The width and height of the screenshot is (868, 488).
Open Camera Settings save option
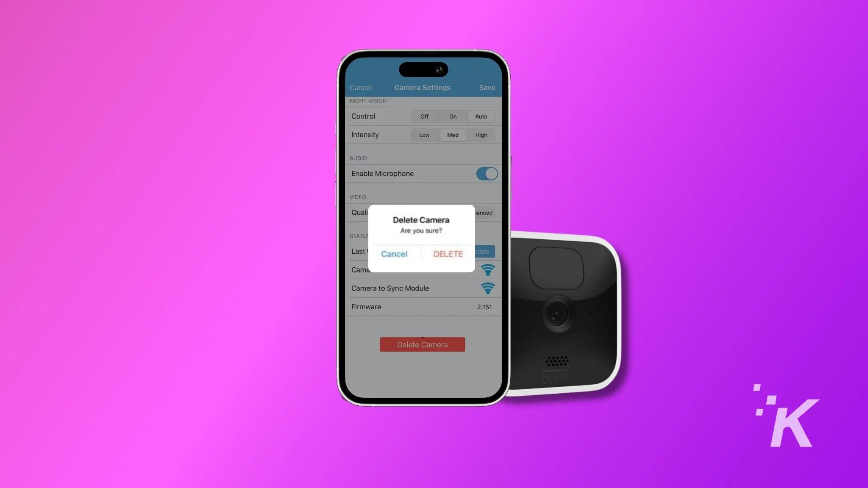[487, 88]
